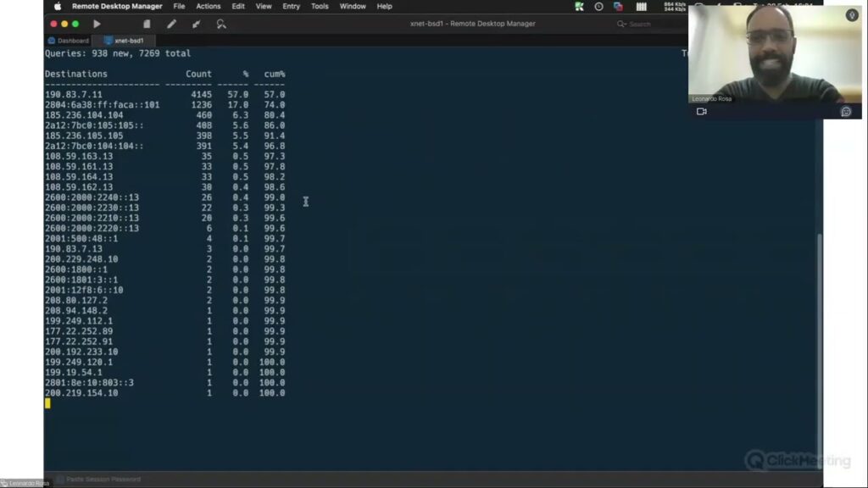Screen dimensions: 868x488
Task: Click the Paste Session Password icon
Action: [x=60, y=480]
